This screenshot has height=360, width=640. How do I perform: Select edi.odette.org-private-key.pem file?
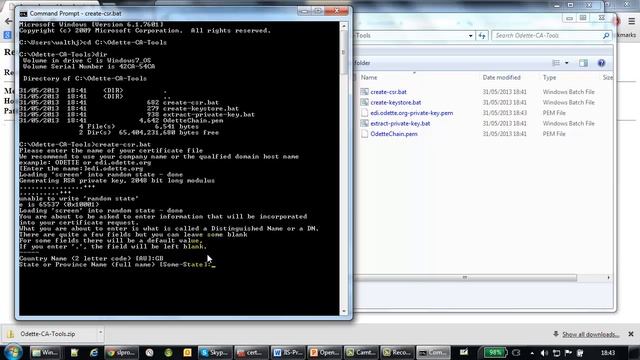click(411, 113)
